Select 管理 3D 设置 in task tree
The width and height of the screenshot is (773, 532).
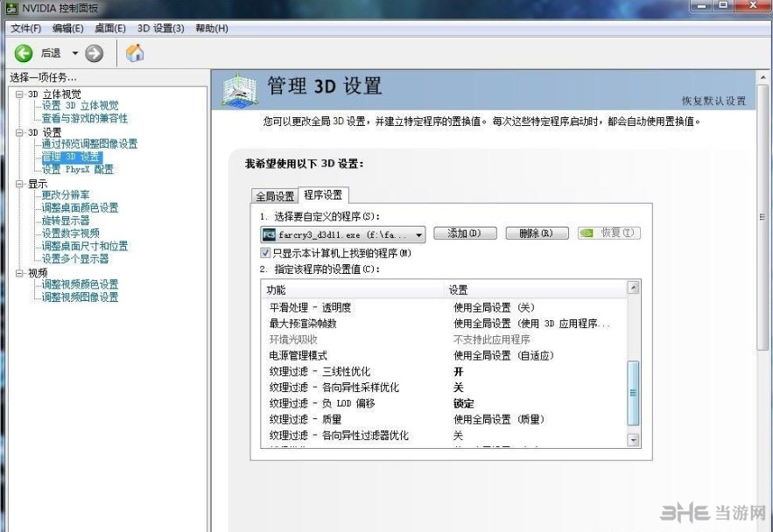coord(72,157)
